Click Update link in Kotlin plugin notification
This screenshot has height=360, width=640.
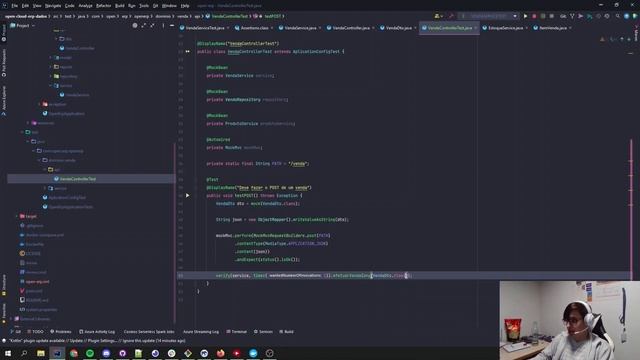76,341
